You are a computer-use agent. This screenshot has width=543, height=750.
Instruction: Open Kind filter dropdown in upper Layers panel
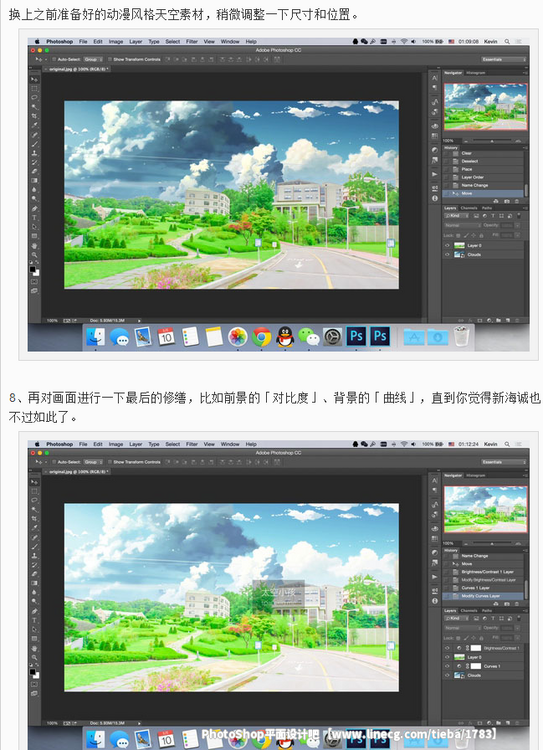[x=457, y=216]
